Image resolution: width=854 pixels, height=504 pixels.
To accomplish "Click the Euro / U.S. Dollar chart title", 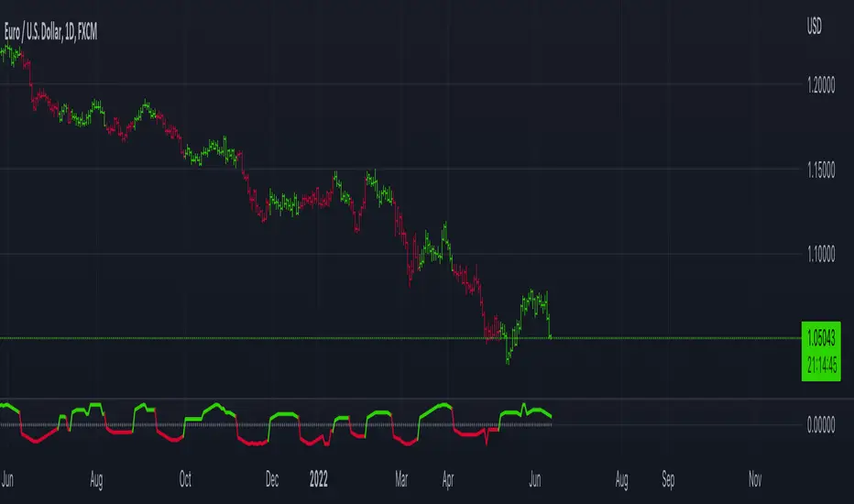I will coord(50,32).
